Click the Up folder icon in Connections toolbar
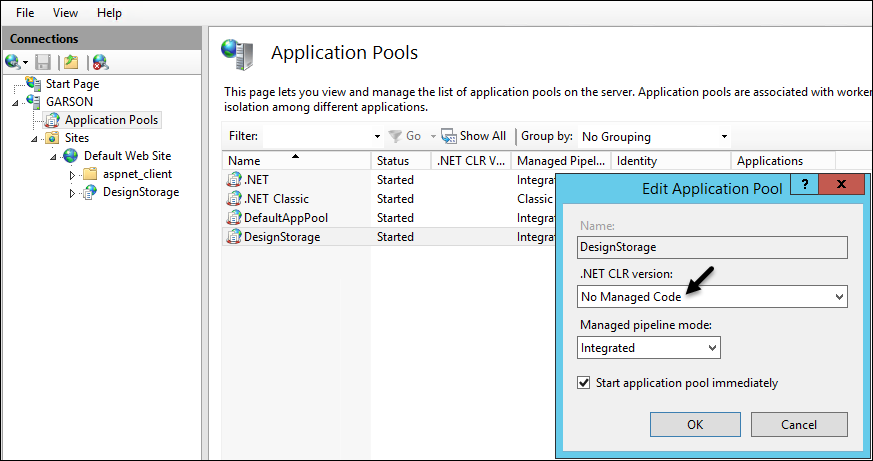 [71, 62]
